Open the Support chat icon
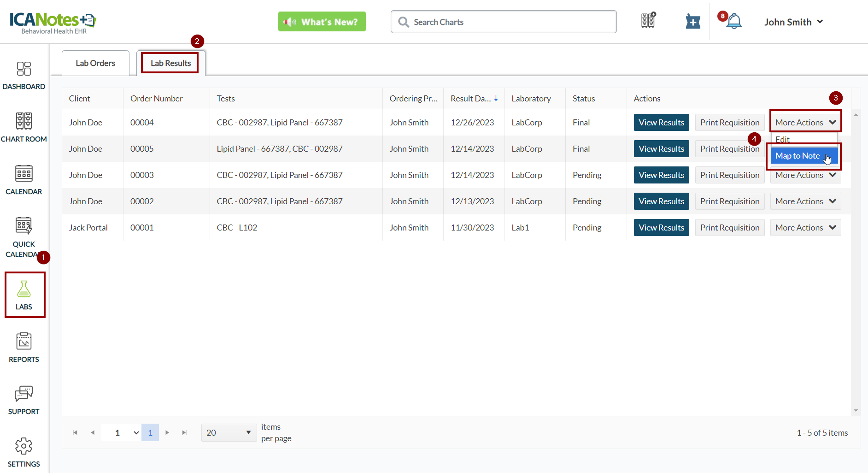868x473 pixels. pyautogui.click(x=24, y=400)
